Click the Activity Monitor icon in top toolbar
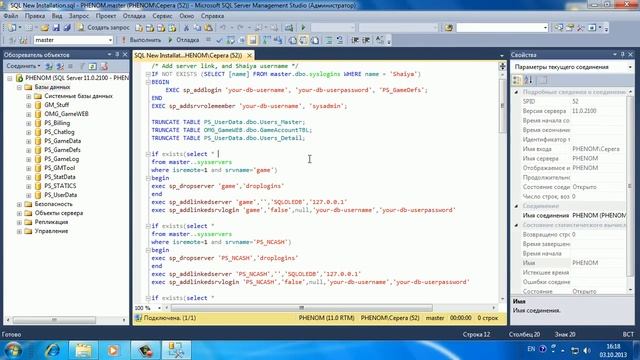 tap(289, 28)
